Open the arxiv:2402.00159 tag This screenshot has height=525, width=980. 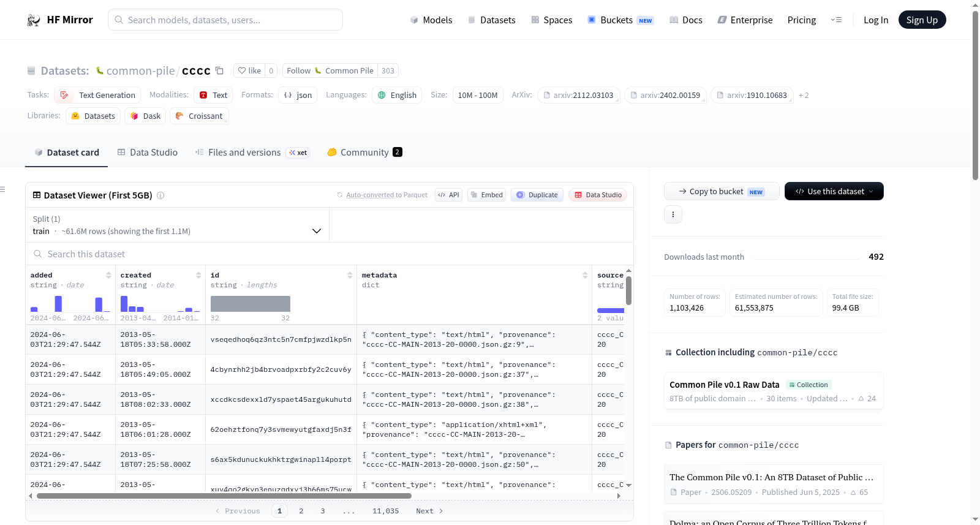click(666, 95)
